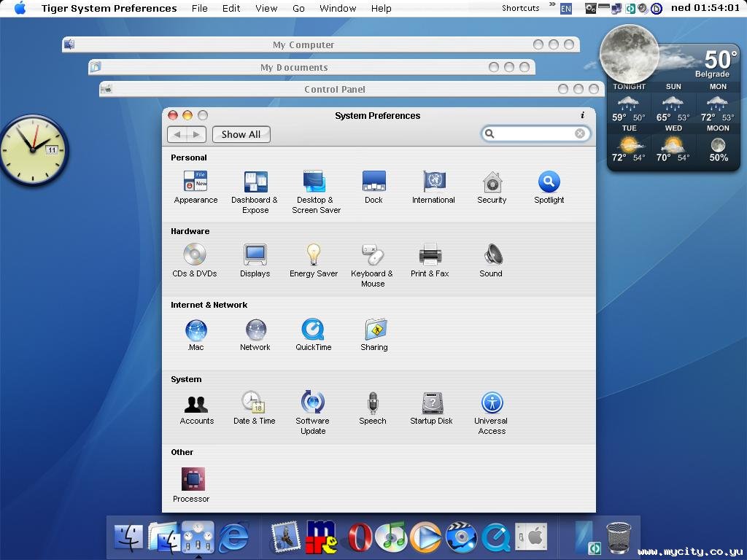
Task: Open the Startup Disk pane
Action: 432,402
